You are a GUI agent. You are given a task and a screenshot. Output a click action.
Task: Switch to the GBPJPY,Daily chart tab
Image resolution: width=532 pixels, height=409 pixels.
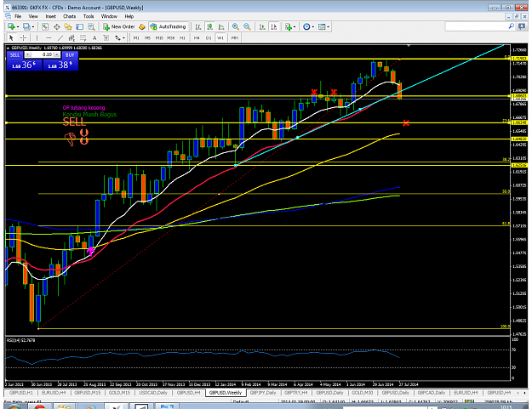(263, 393)
